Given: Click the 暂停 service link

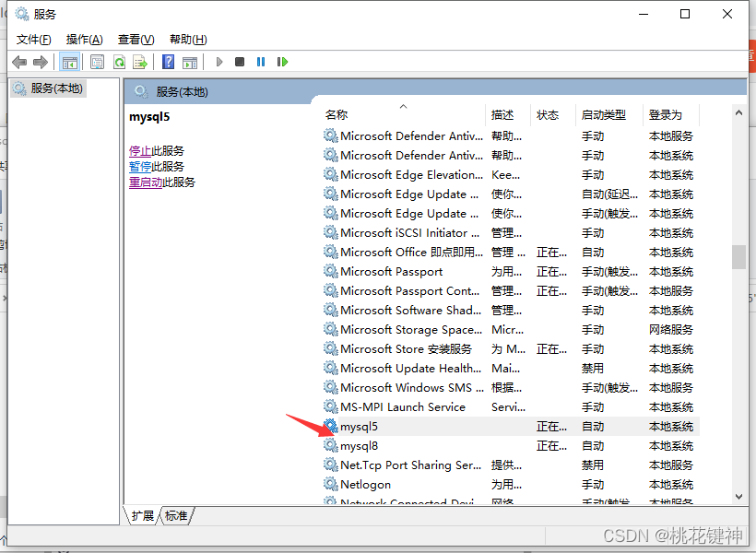Looking at the screenshot, I should tap(140, 167).
